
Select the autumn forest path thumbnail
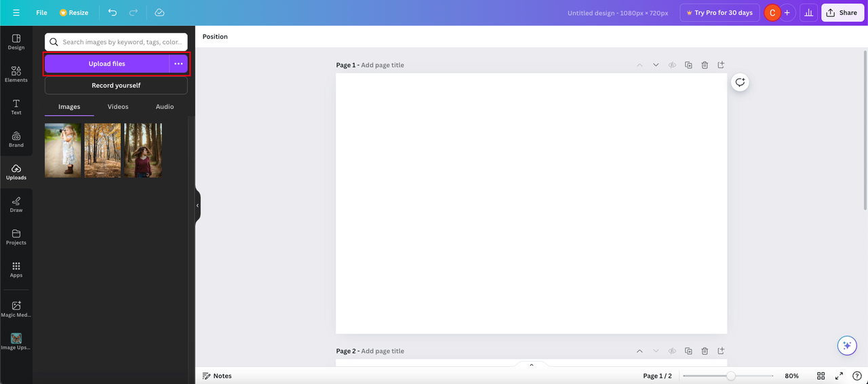(x=103, y=151)
